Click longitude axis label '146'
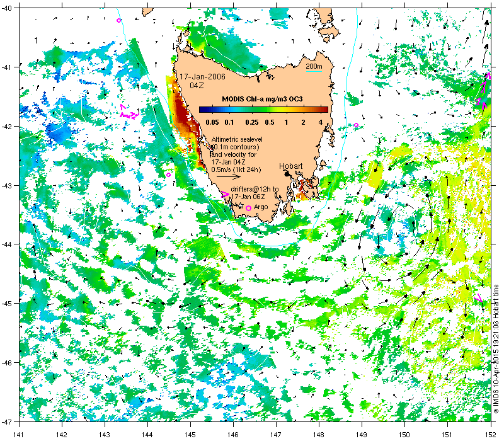Image resolution: width=504 pixels, height=441 pixels. click(x=233, y=435)
